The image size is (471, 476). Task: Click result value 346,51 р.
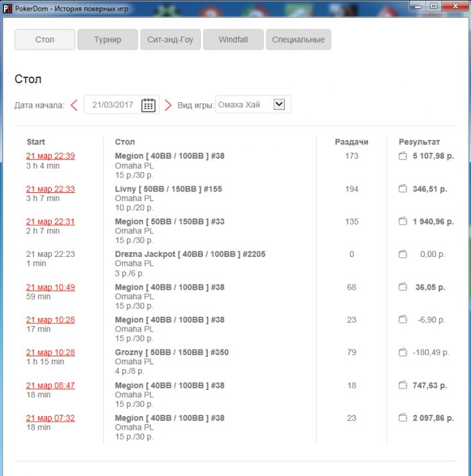(430, 189)
